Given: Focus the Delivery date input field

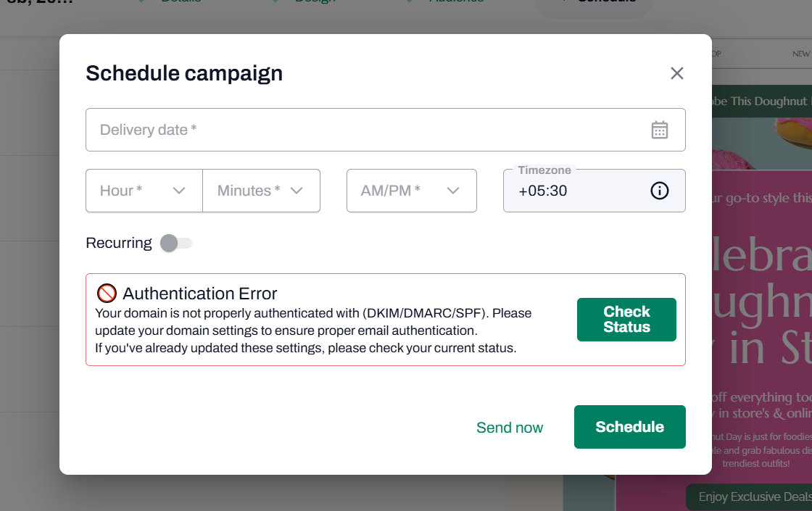Looking at the screenshot, I should pos(385,130).
